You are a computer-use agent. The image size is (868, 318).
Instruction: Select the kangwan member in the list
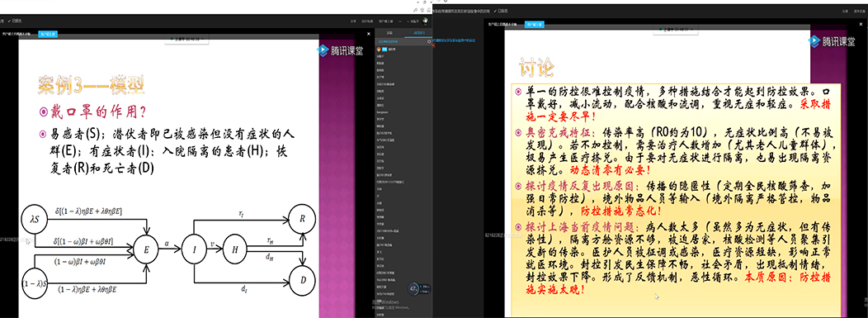pos(384,112)
